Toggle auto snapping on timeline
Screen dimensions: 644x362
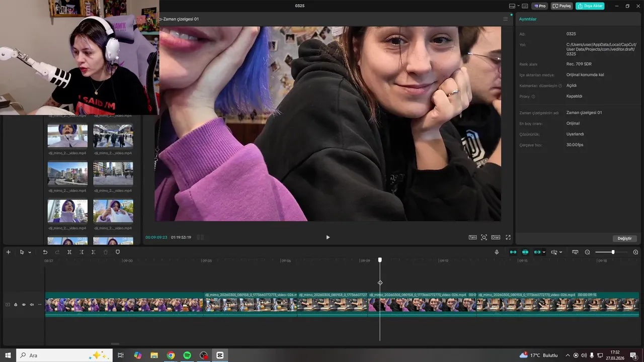[525, 252]
